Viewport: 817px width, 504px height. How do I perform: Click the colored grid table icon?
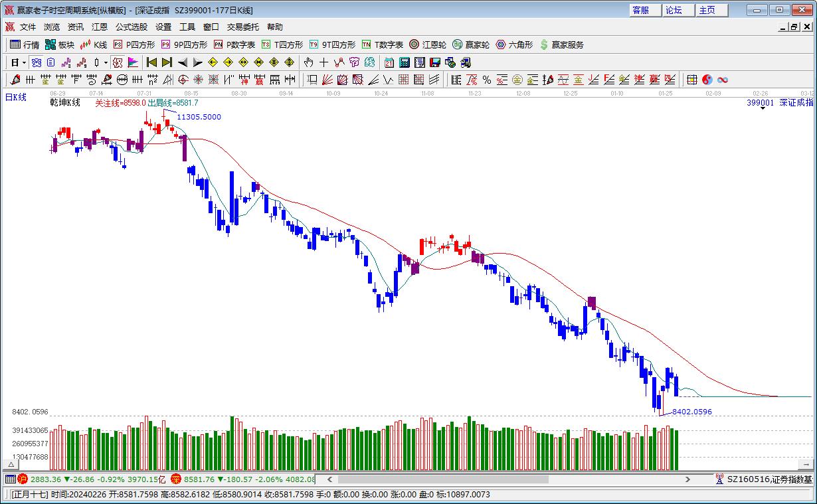[691, 80]
